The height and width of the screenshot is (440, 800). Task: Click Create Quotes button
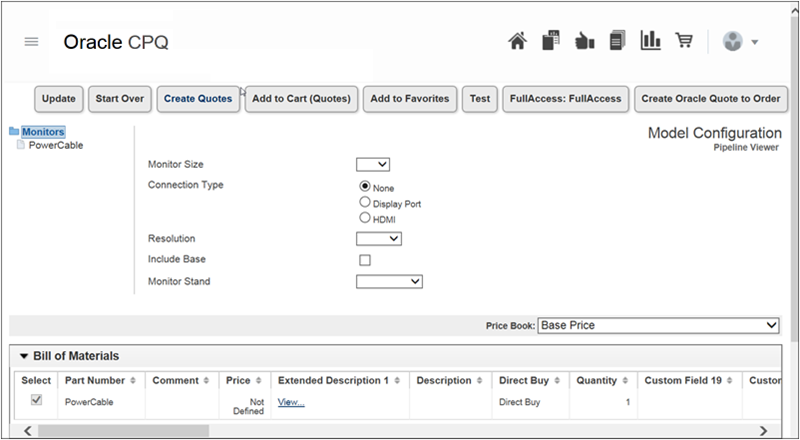198,99
